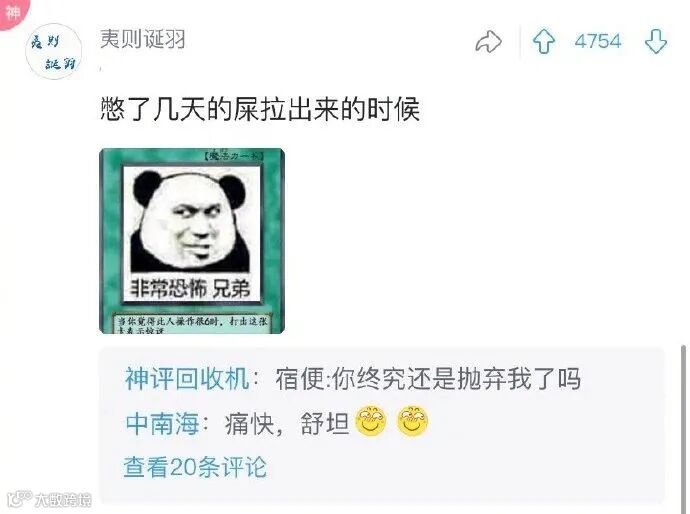Downvote the post with down arrow
This screenshot has width=690, height=514.
656,41
